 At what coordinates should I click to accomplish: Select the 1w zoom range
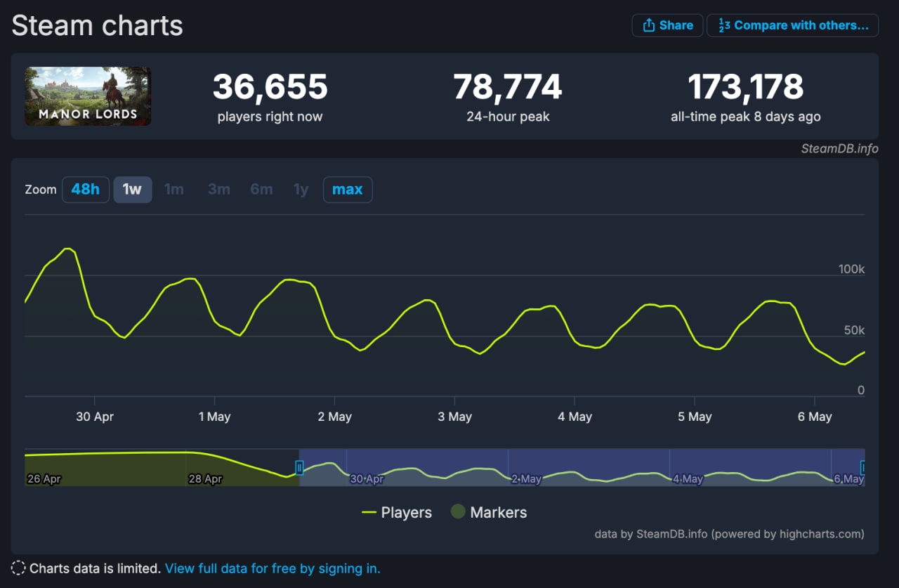click(133, 190)
